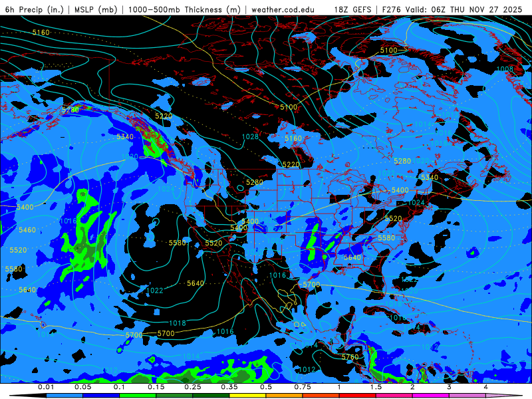The height and width of the screenshot is (399, 532).
Task: Click the 1022 pressure label in the Pacific high
Action: [x=155, y=291]
